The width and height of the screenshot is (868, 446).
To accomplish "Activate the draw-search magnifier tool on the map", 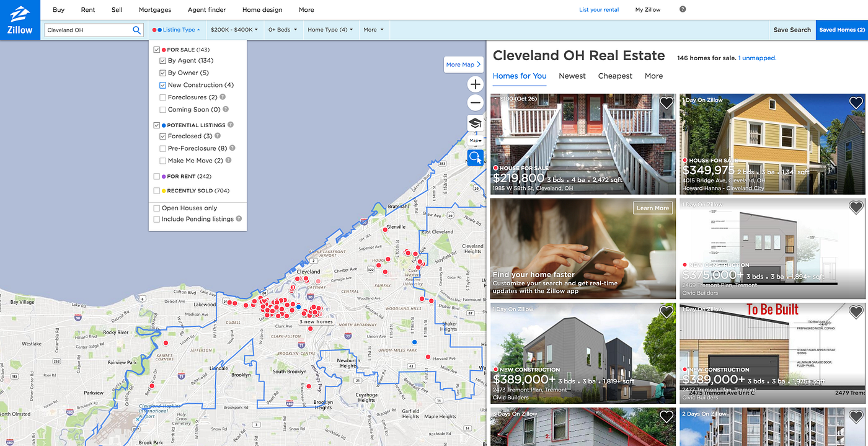I will [x=476, y=157].
